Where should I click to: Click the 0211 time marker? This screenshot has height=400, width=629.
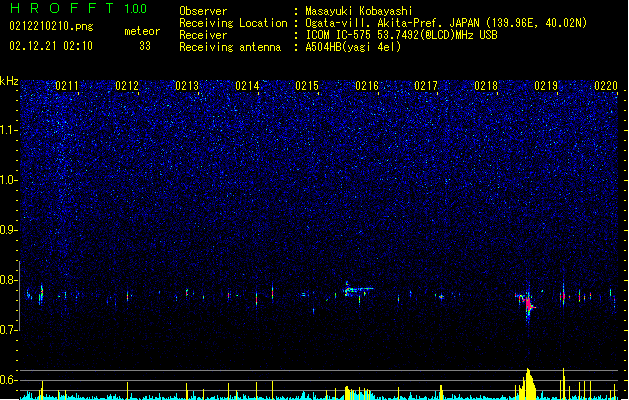click(67, 86)
